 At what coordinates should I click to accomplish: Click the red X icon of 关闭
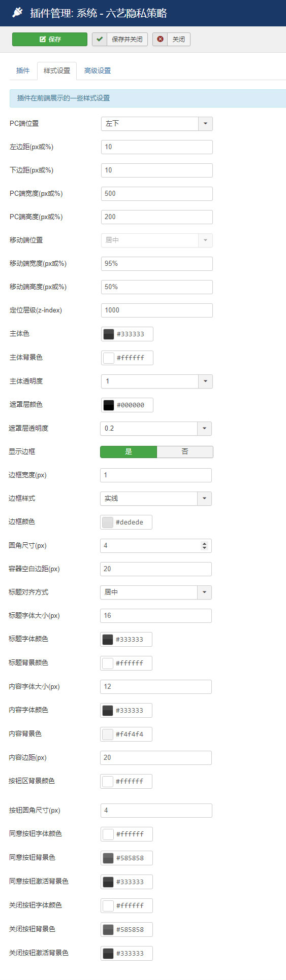point(160,39)
